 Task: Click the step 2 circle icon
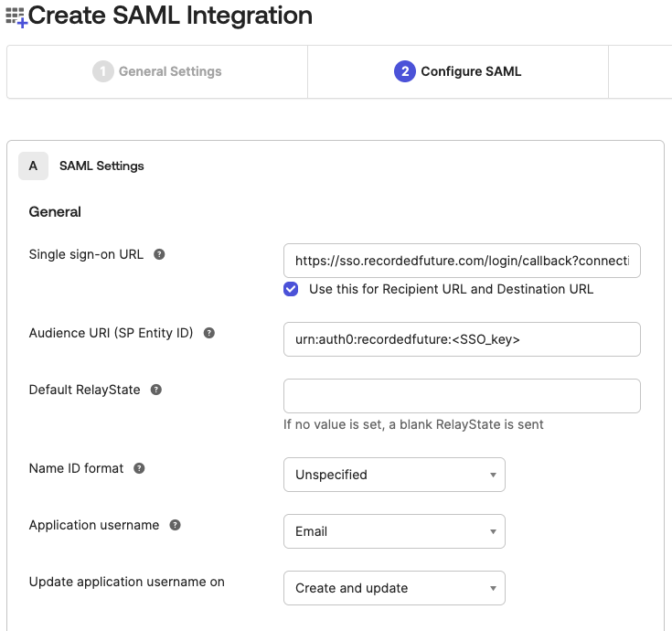coord(404,71)
